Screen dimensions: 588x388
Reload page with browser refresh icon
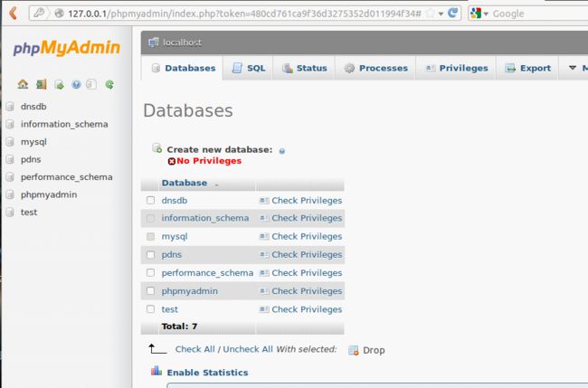click(453, 14)
